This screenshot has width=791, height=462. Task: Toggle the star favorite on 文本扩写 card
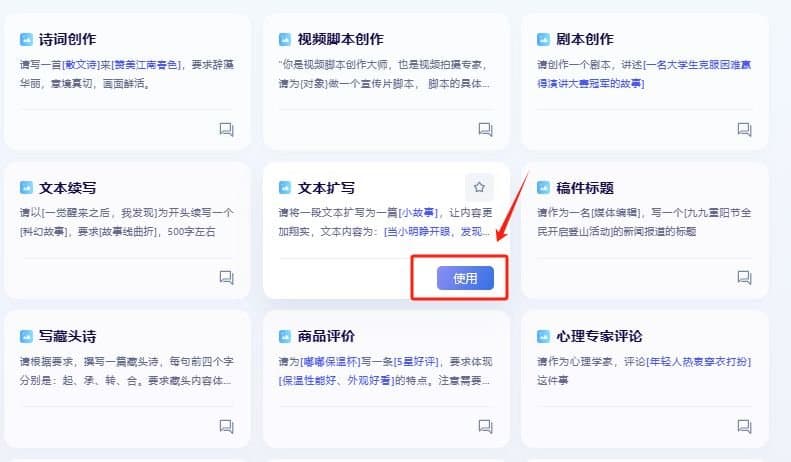click(479, 188)
